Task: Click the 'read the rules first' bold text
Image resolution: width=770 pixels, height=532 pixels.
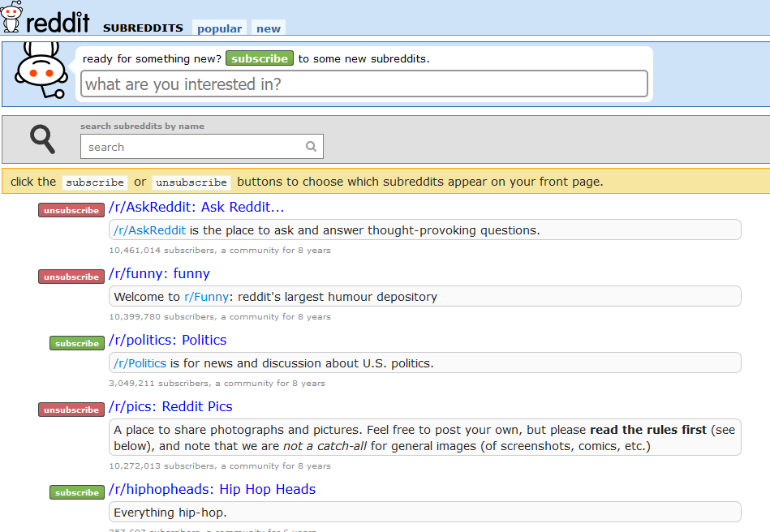Action: 648,430
